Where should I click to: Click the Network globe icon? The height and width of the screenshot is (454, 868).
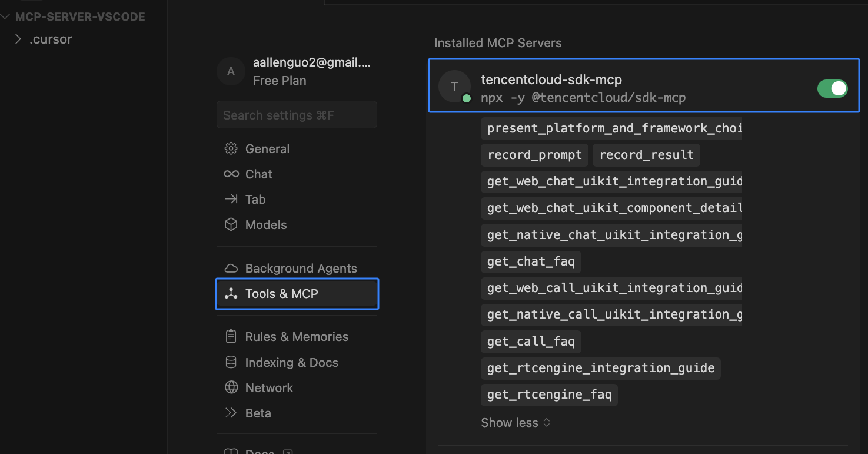(231, 387)
